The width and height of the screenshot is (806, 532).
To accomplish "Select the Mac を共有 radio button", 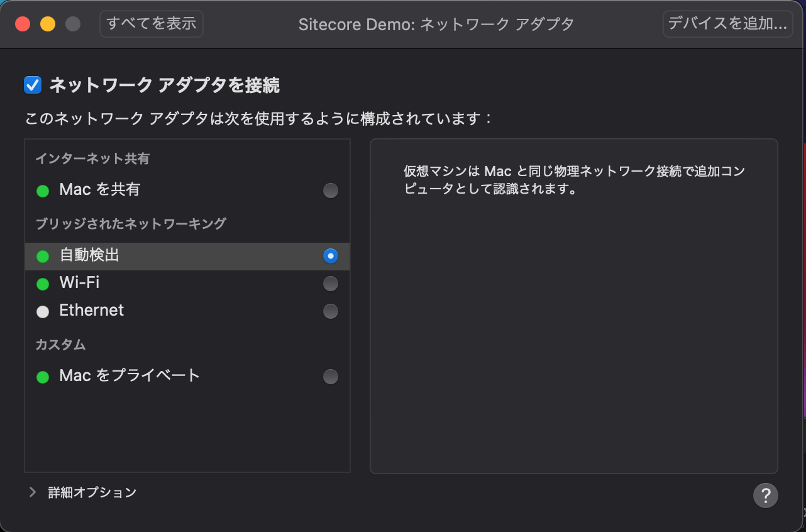I will (331, 191).
